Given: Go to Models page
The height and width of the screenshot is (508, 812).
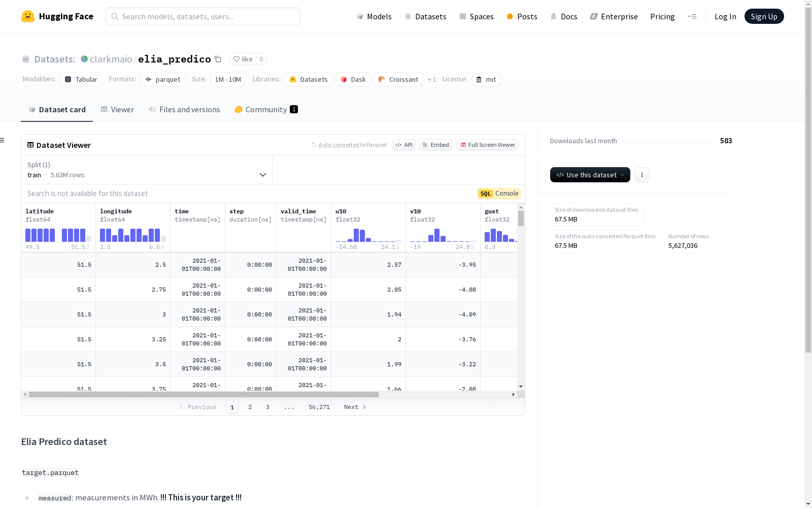Looking at the screenshot, I should pos(374,16).
